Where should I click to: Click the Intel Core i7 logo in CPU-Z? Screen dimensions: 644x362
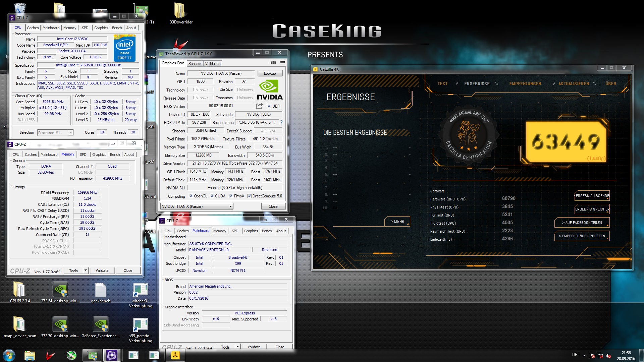[124, 49]
